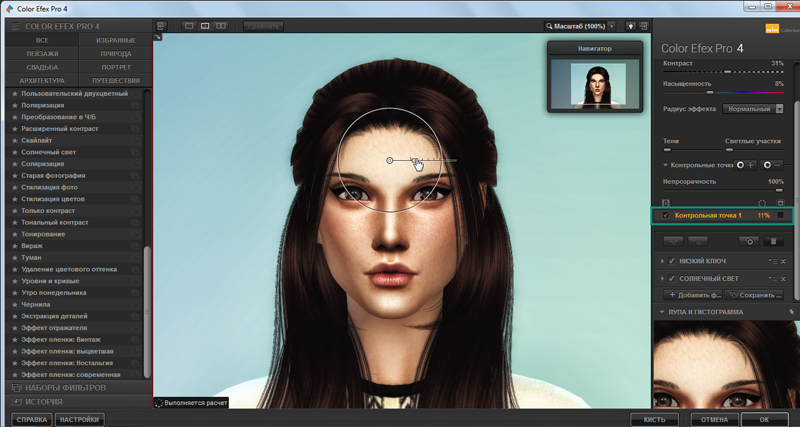The width and height of the screenshot is (800, 427).
Task: Add a positive control point (+)
Action: pos(745,165)
